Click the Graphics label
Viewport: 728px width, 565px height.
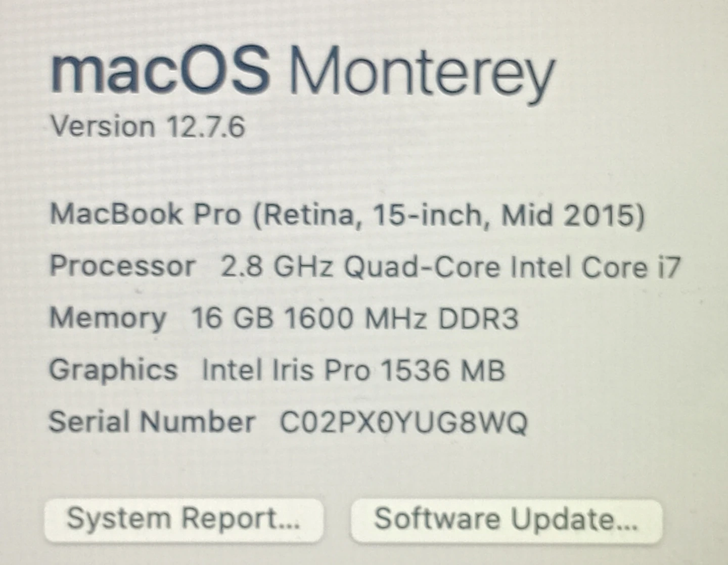click(x=113, y=369)
